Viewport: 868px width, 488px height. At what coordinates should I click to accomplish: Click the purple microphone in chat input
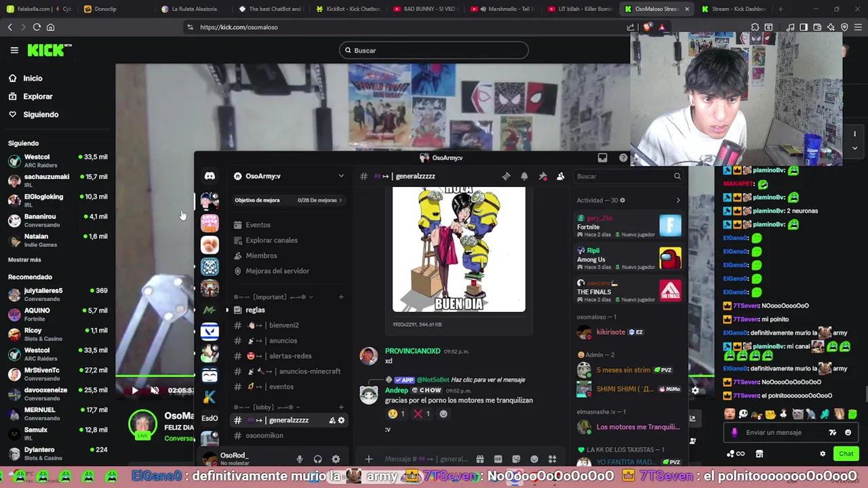coord(734,432)
